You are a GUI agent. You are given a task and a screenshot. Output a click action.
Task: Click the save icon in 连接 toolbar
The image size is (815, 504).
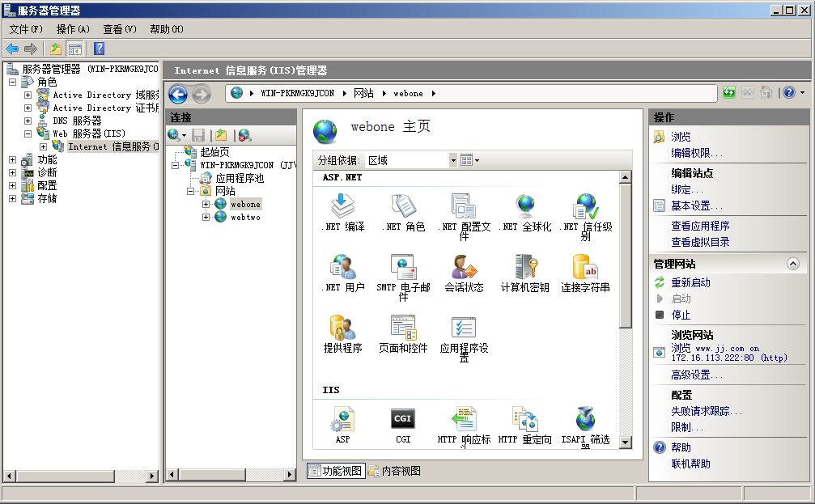[x=198, y=136]
